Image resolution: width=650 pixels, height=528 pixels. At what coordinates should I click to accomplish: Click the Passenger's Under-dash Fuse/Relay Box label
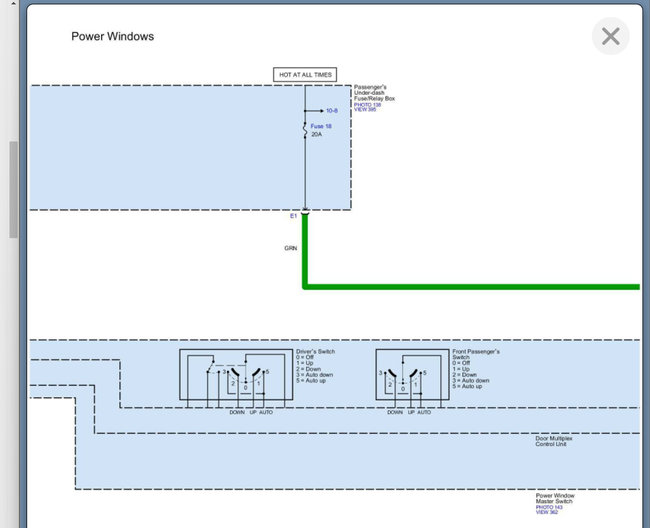[x=374, y=93]
